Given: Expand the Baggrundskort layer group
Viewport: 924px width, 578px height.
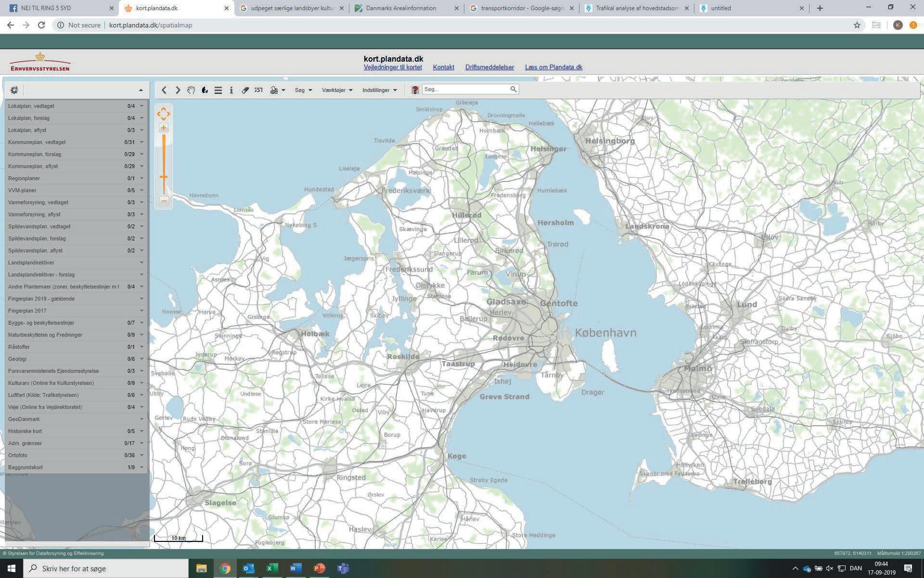Looking at the screenshot, I should click(141, 467).
